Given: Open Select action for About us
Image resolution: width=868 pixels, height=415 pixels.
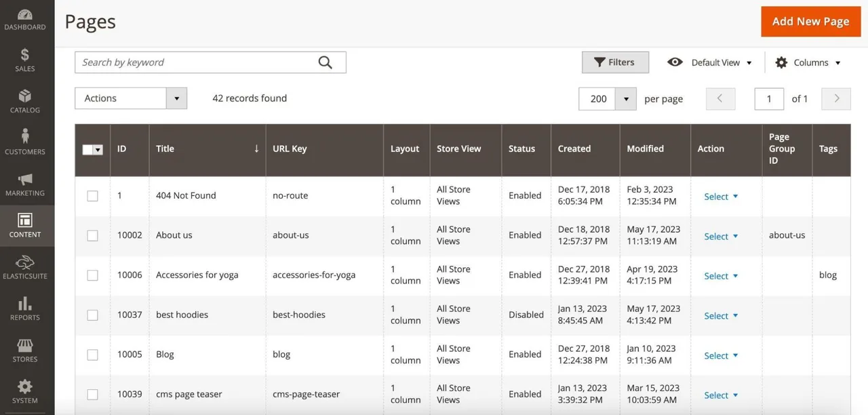Looking at the screenshot, I should pos(721,237).
